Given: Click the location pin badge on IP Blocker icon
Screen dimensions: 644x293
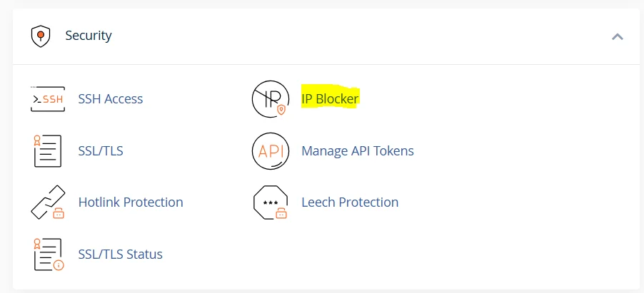Looking at the screenshot, I should (x=281, y=110).
